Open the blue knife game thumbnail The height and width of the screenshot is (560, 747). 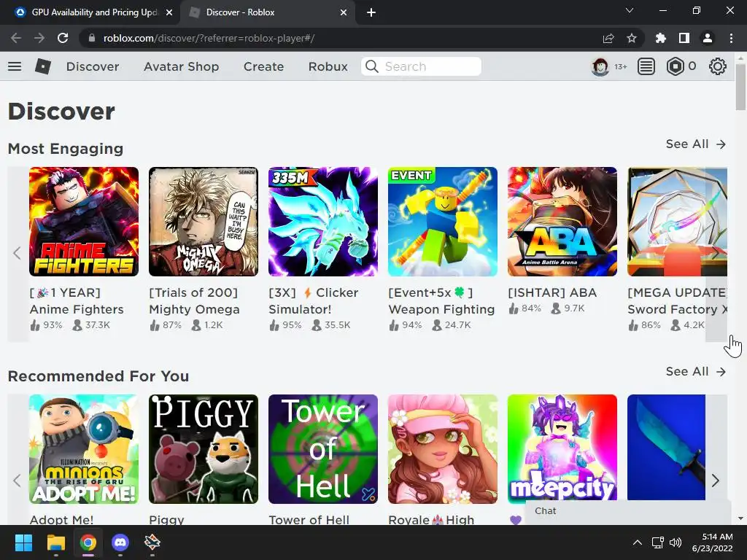point(666,447)
